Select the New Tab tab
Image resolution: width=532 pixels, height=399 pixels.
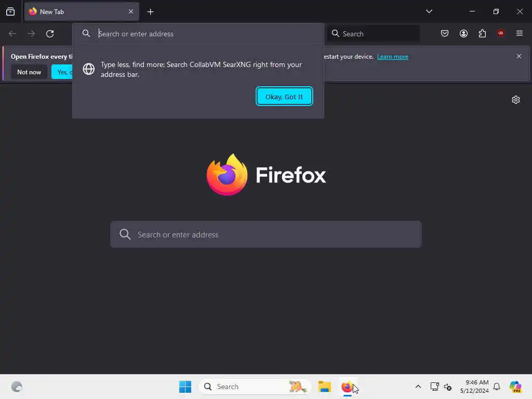(x=82, y=11)
